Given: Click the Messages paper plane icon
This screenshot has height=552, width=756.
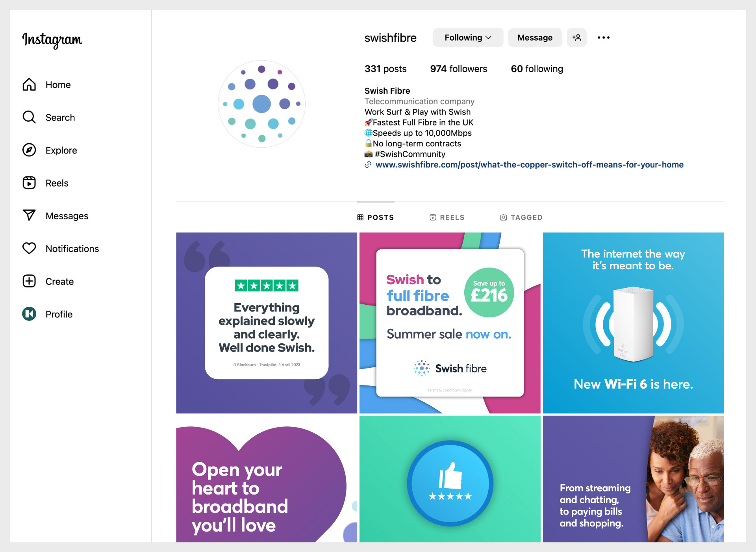Looking at the screenshot, I should pyautogui.click(x=29, y=215).
